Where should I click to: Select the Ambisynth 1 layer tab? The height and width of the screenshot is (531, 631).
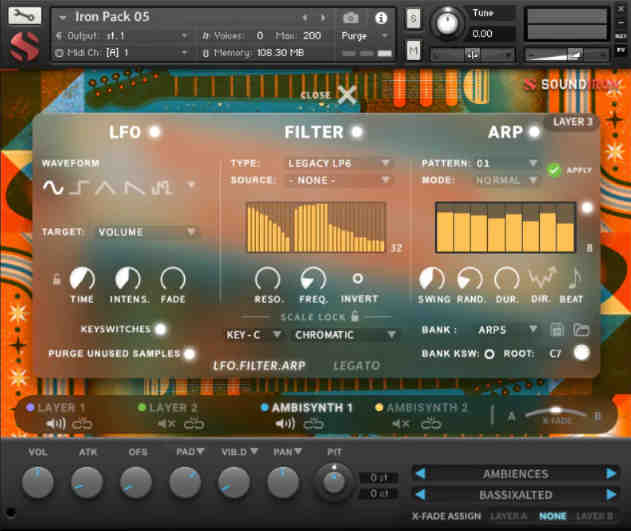312,408
